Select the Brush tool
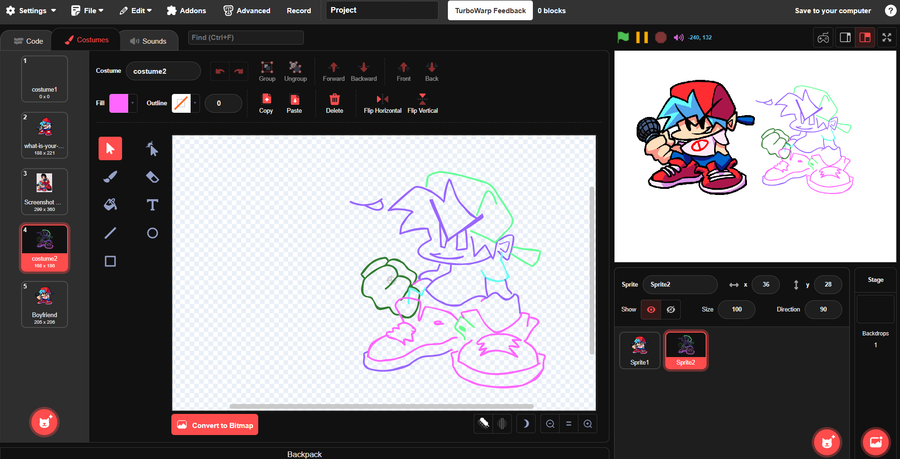The width and height of the screenshot is (900, 459). pos(110,177)
